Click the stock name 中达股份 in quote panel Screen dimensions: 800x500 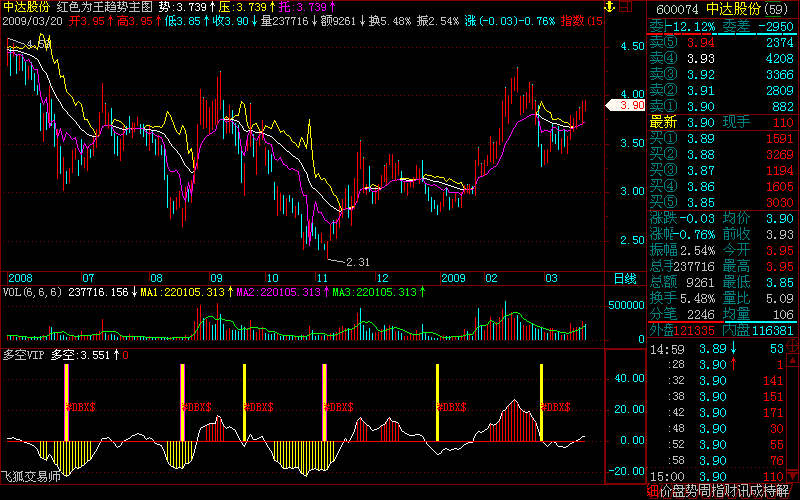pos(733,9)
